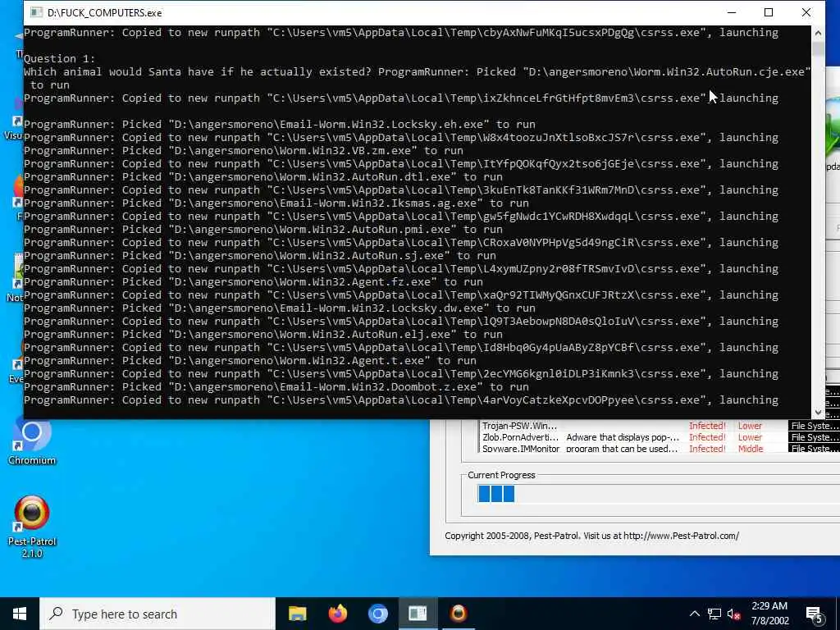Click the 'Question 1:' line in console
Screen dimensions: 840x630
[x=59, y=58]
